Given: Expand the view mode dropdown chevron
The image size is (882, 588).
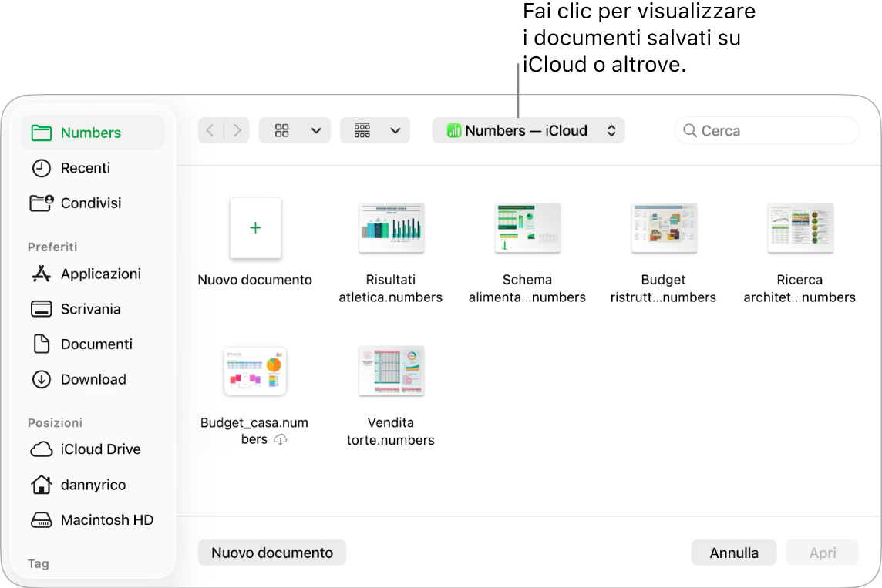Looking at the screenshot, I should coord(316,130).
